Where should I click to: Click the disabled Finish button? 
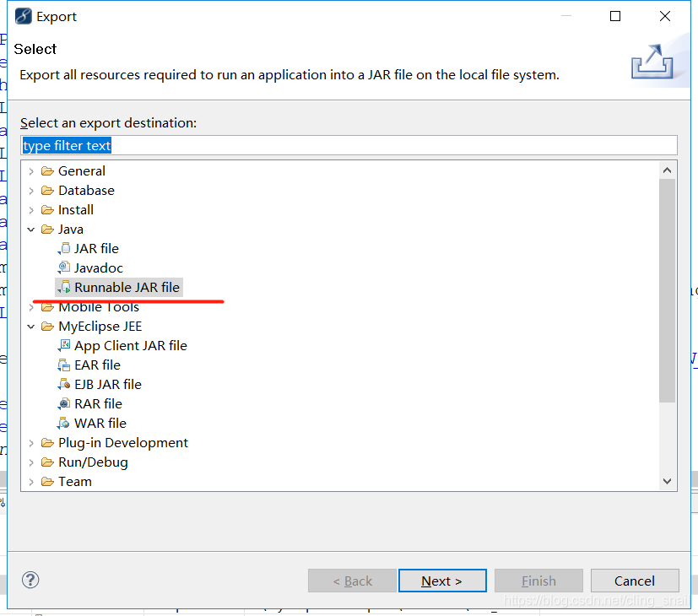coord(538,581)
